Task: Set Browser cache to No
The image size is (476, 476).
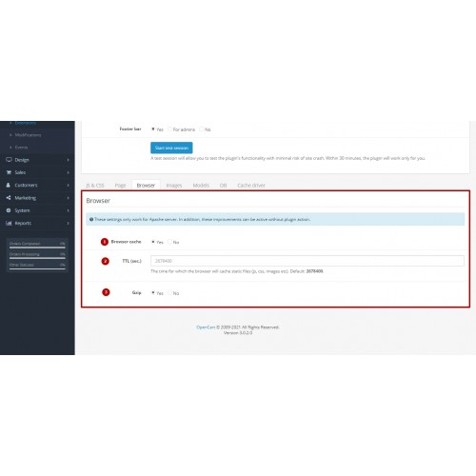Action: 169,242
